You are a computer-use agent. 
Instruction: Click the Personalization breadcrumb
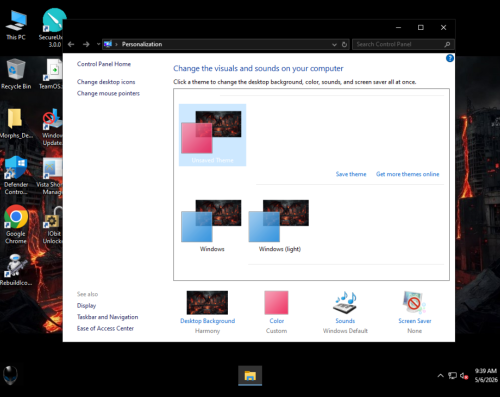point(142,44)
